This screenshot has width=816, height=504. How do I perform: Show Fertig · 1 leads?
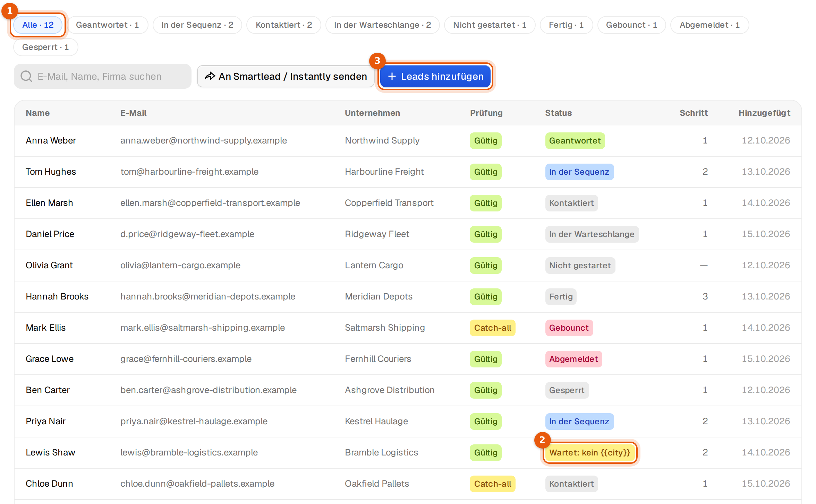pyautogui.click(x=566, y=25)
